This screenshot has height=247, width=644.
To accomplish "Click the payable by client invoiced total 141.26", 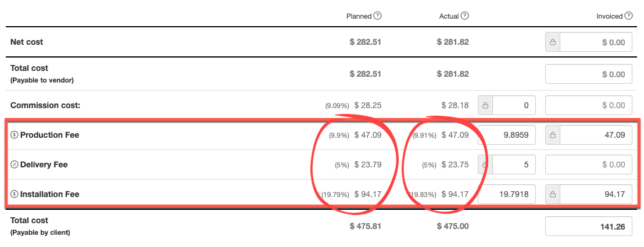I will pyautogui.click(x=588, y=227).
